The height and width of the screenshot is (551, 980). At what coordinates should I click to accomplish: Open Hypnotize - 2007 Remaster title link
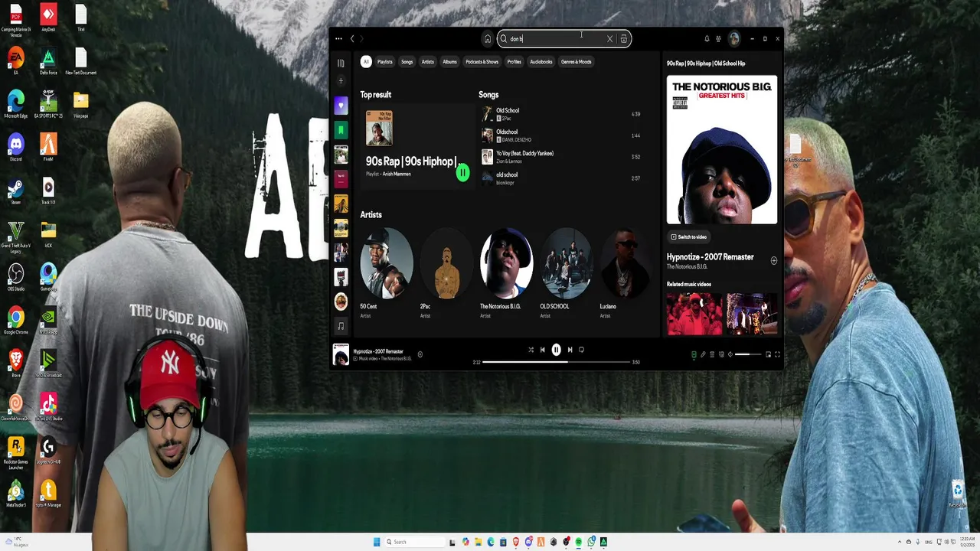[x=710, y=257]
